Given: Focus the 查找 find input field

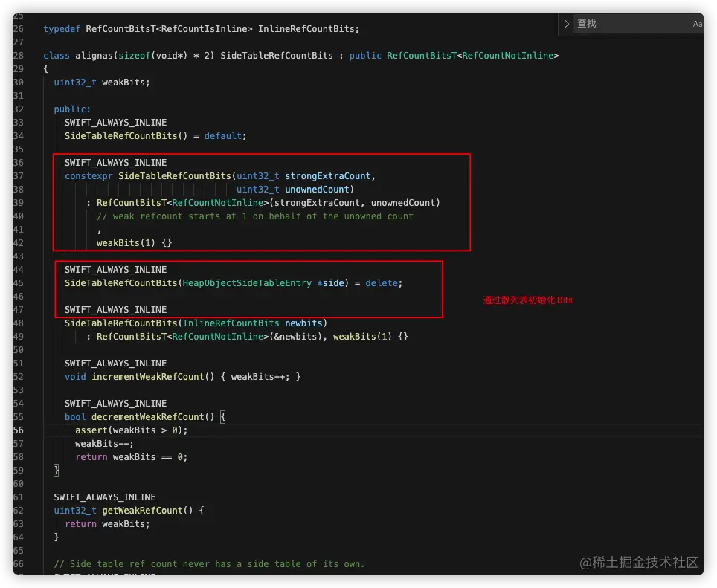Looking at the screenshot, I should pos(631,24).
